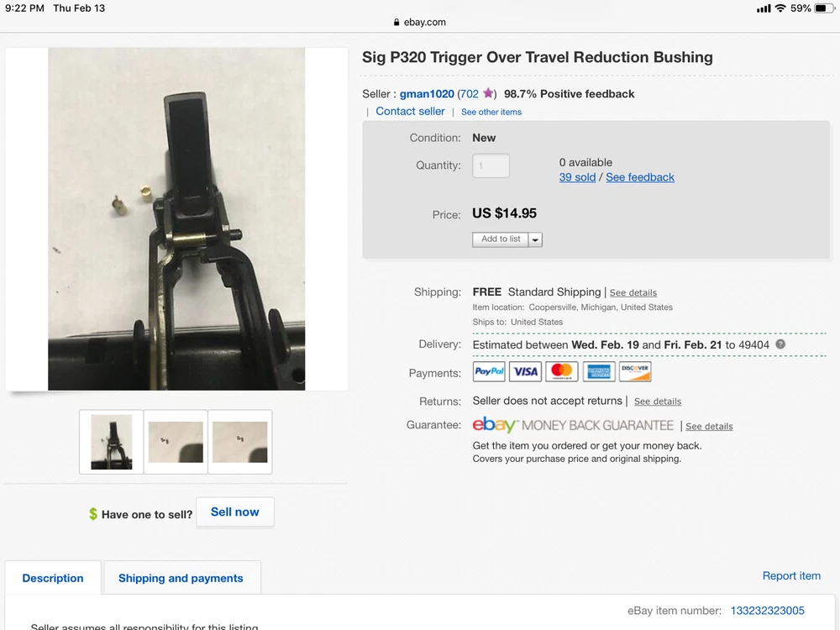Open the Description tab
Screen dimensions: 840x630
pos(53,578)
